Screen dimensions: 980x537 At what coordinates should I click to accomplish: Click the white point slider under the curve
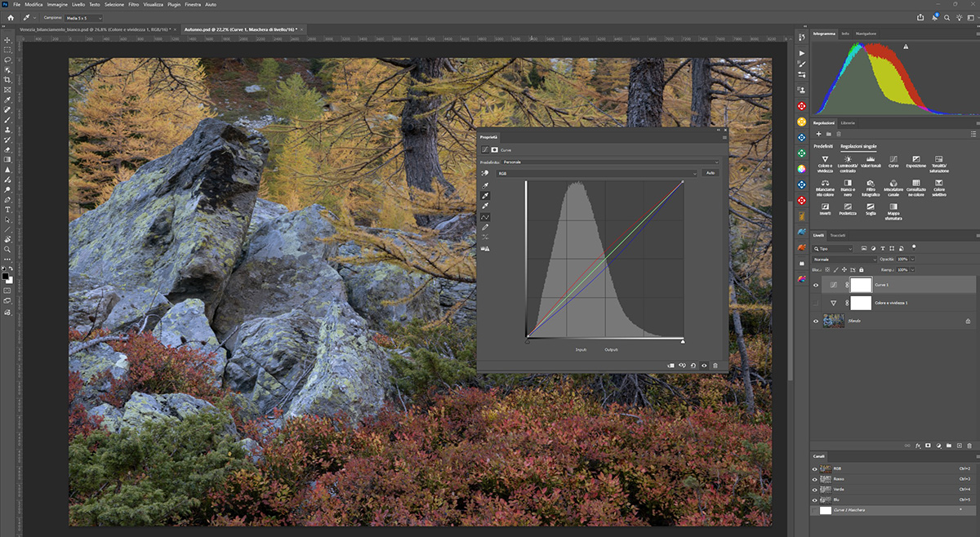pyautogui.click(x=683, y=341)
